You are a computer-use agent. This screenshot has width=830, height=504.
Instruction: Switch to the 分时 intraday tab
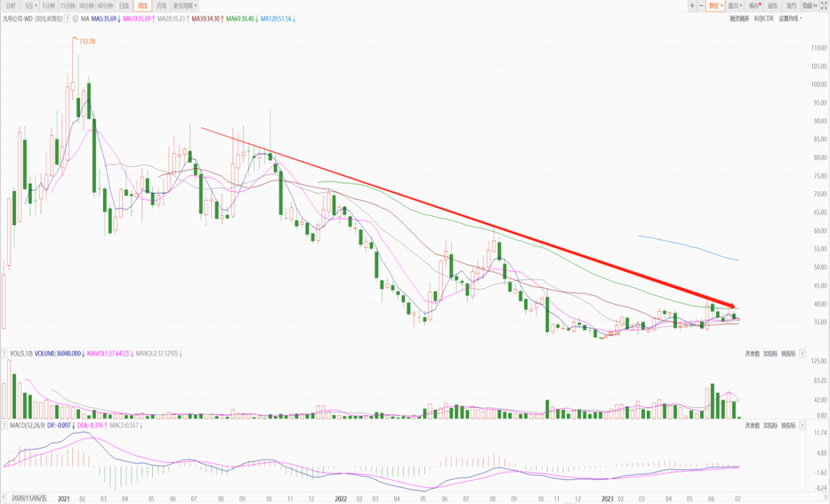tap(11, 6)
